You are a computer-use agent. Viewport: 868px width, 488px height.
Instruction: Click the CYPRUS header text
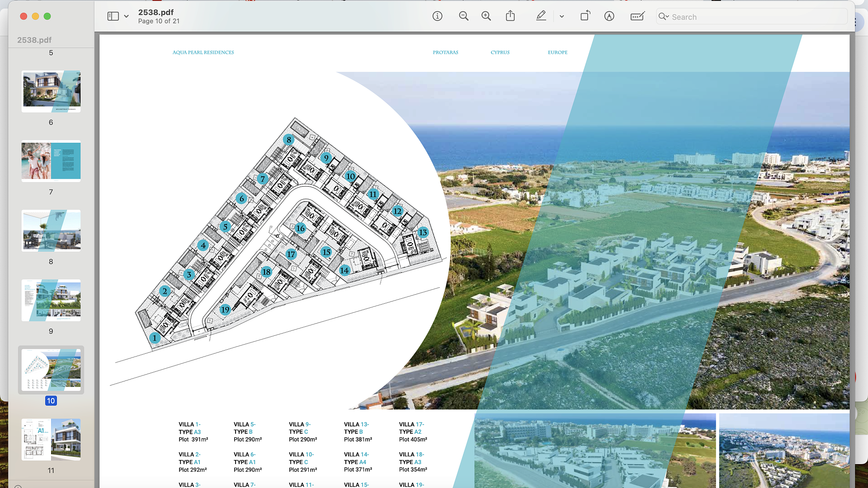pos(500,52)
